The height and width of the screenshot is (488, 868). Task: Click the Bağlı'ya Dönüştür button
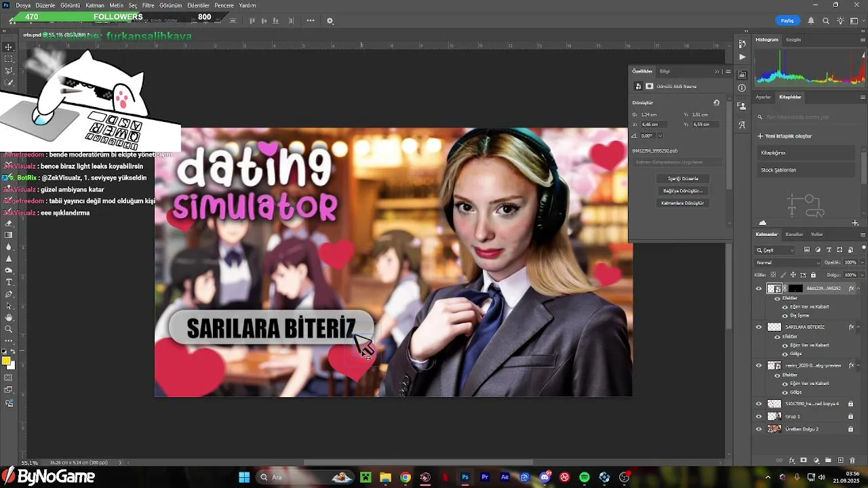[x=683, y=191]
